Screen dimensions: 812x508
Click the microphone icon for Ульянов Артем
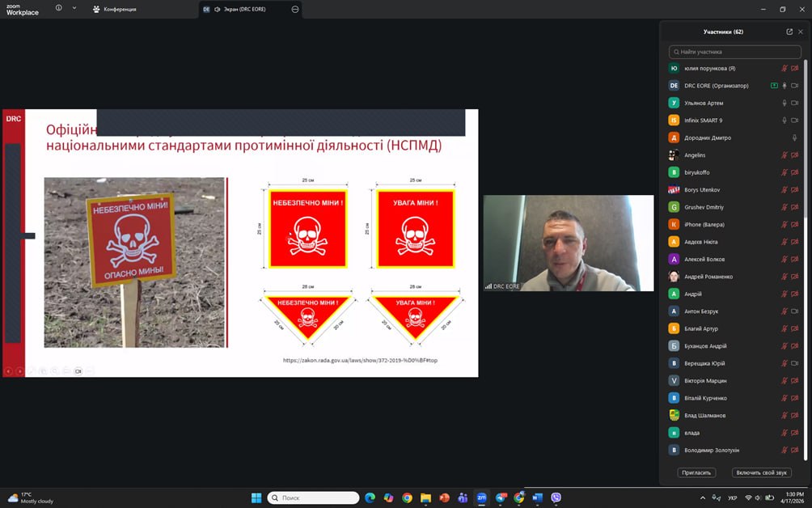[784, 104]
